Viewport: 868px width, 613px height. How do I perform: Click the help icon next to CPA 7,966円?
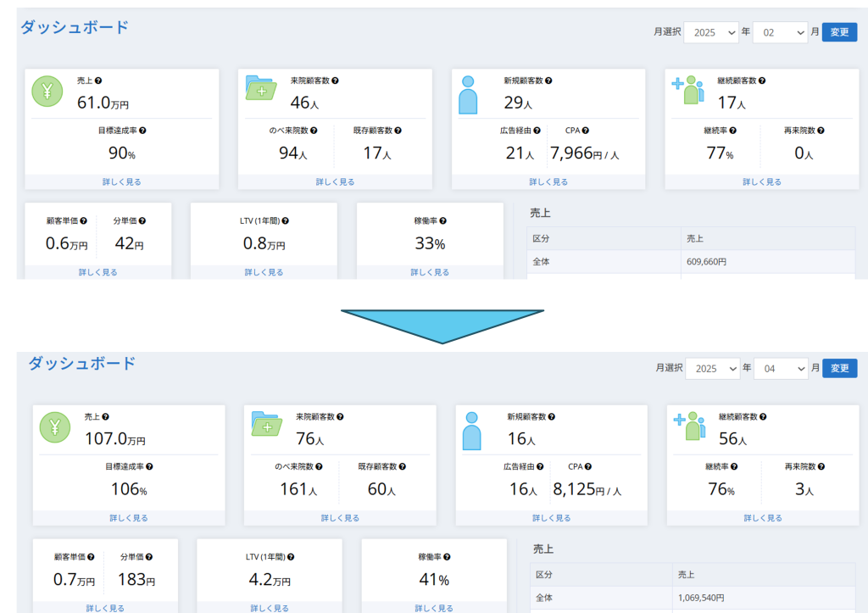coord(586,131)
